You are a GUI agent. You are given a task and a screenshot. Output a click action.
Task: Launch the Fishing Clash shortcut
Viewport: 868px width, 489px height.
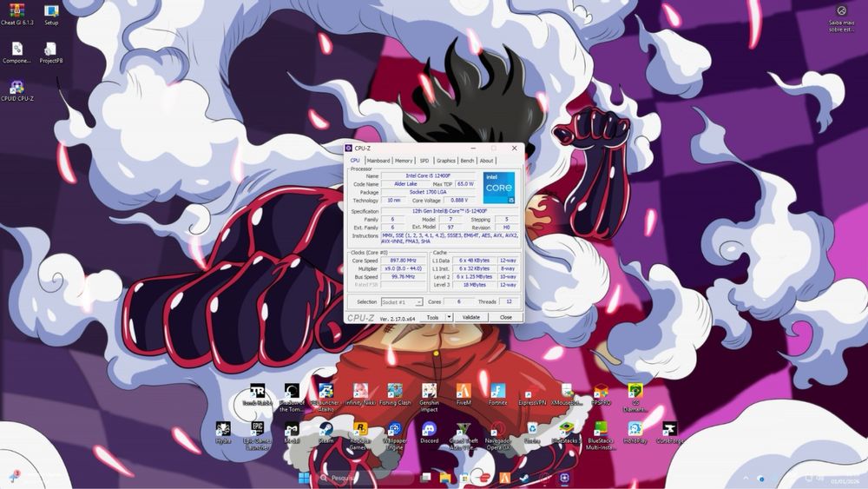(395, 395)
